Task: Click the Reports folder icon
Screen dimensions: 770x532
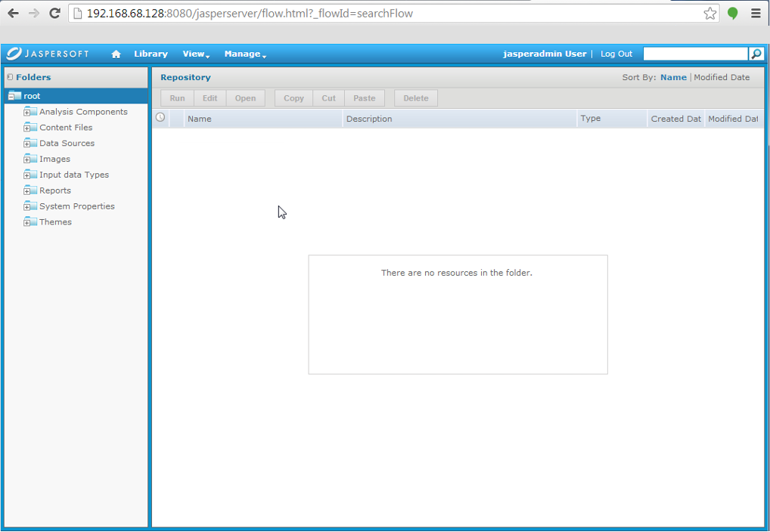Action: [30, 190]
